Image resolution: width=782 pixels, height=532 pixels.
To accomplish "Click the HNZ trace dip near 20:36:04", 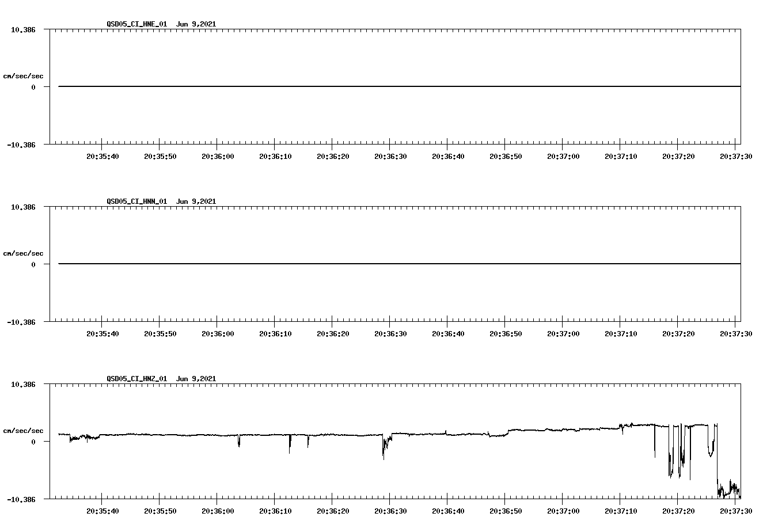I will pyautogui.click(x=239, y=441).
